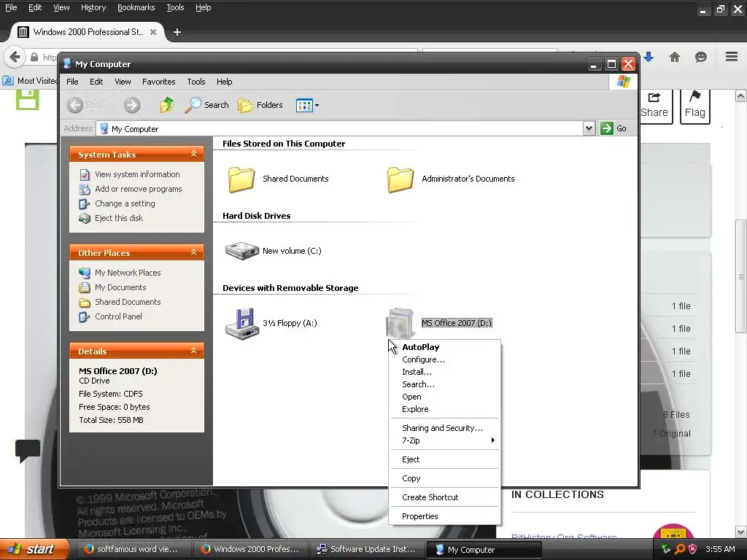
Task: Open My Computer's View menu
Action: coord(123,82)
